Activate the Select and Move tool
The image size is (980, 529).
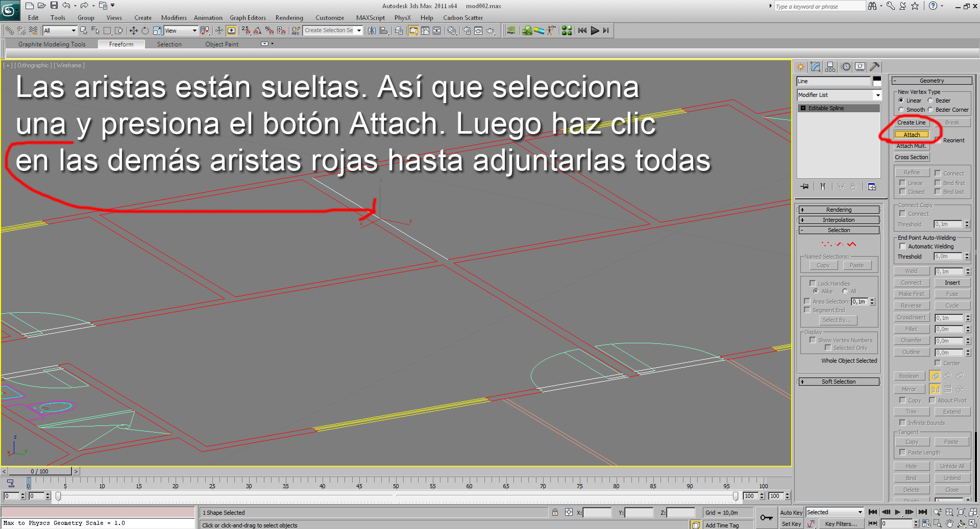[x=133, y=31]
